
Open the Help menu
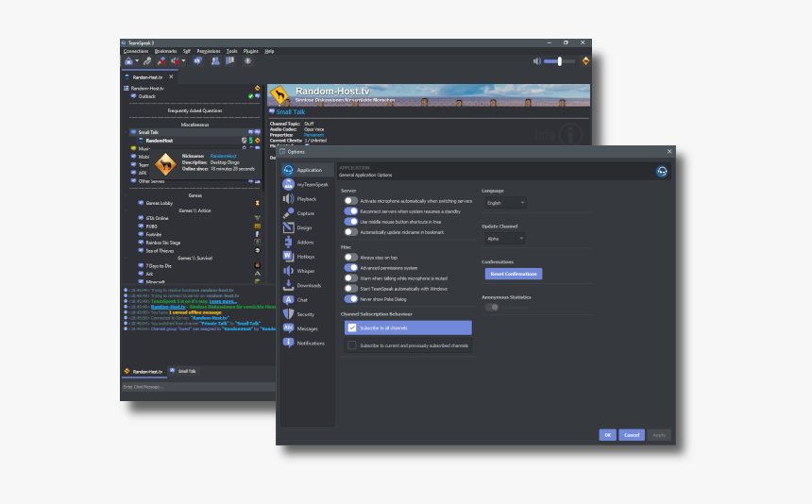click(x=269, y=51)
